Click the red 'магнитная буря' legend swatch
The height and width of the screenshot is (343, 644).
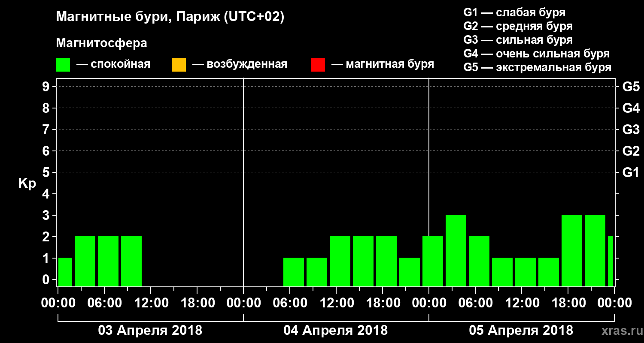click(x=318, y=65)
